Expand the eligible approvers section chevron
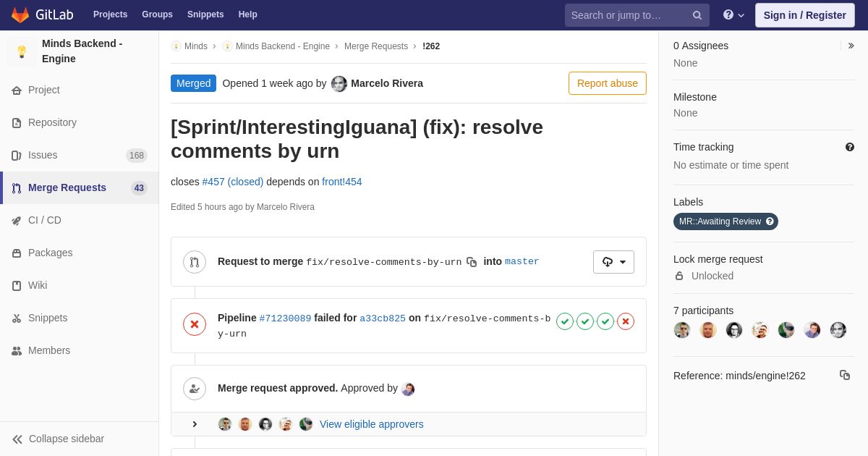 pyautogui.click(x=194, y=424)
